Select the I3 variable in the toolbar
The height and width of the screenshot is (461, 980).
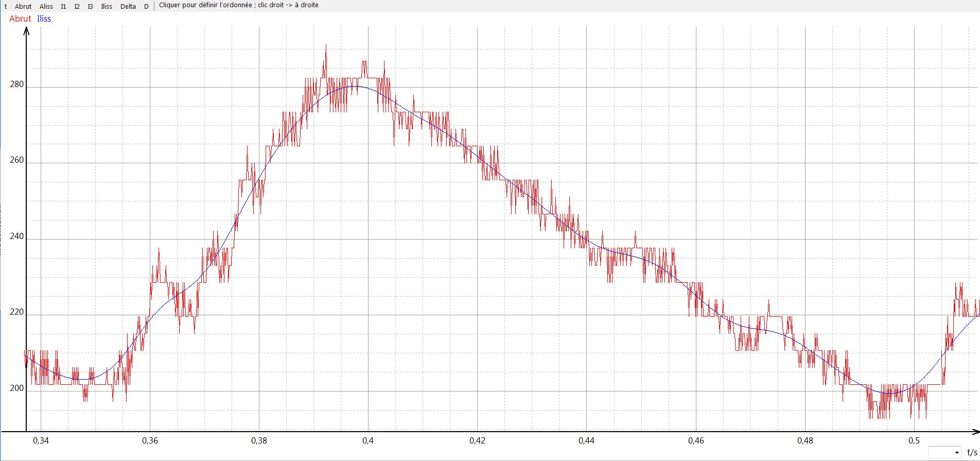point(90,7)
